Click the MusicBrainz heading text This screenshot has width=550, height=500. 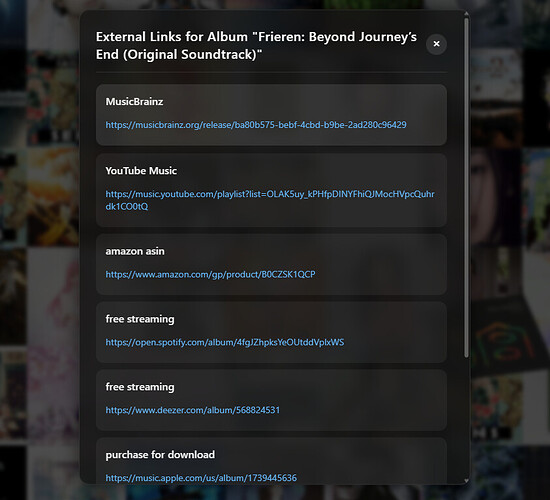click(x=134, y=102)
